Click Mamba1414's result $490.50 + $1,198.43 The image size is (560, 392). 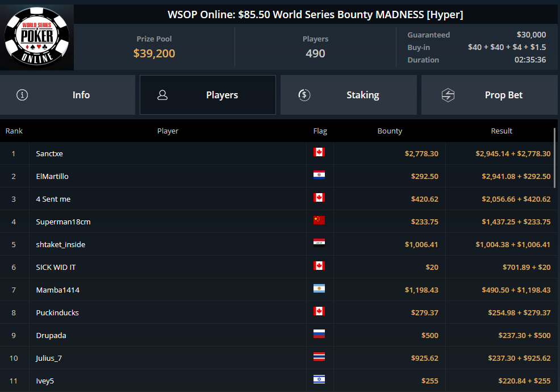coord(516,290)
